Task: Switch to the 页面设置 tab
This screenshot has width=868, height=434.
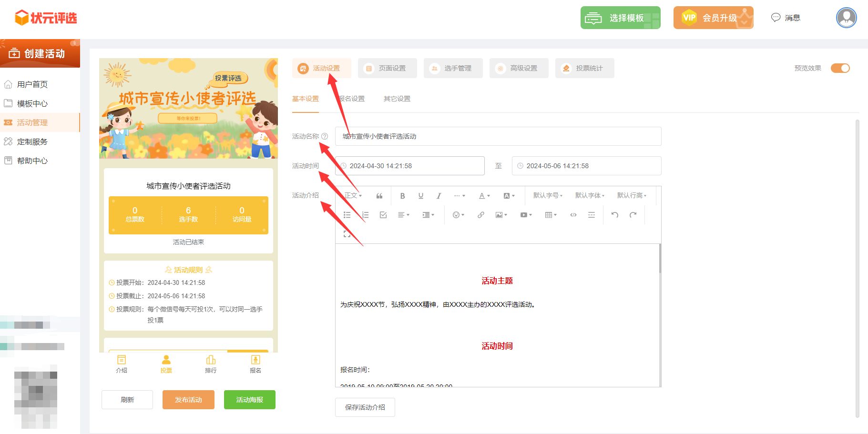Action: pyautogui.click(x=388, y=68)
